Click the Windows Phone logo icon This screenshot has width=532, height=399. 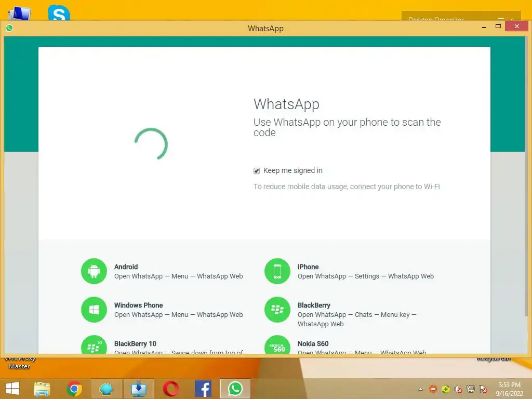pyautogui.click(x=94, y=310)
